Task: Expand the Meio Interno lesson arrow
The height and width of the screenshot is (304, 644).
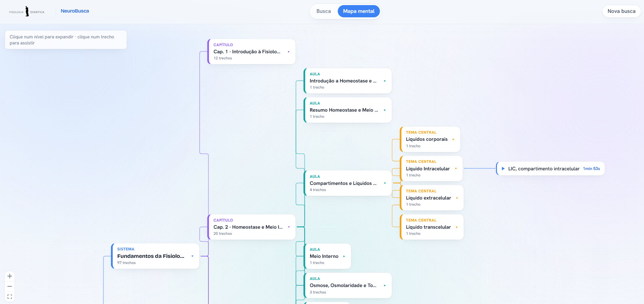Action: pyautogui.click(x=344, y=256)
